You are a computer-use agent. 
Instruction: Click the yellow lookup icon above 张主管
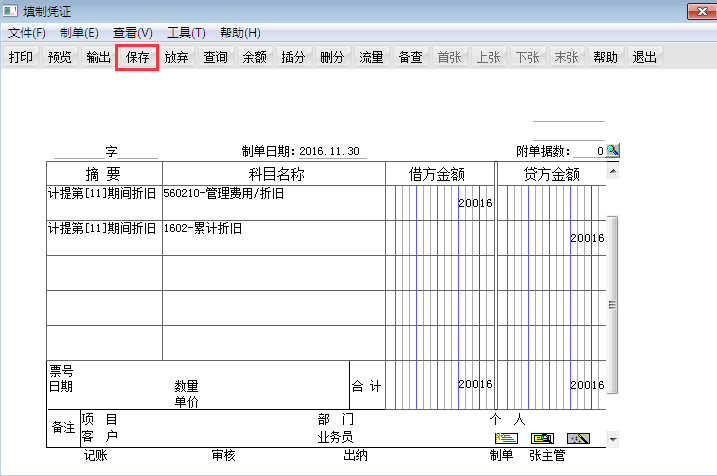[x=542, y=438]
